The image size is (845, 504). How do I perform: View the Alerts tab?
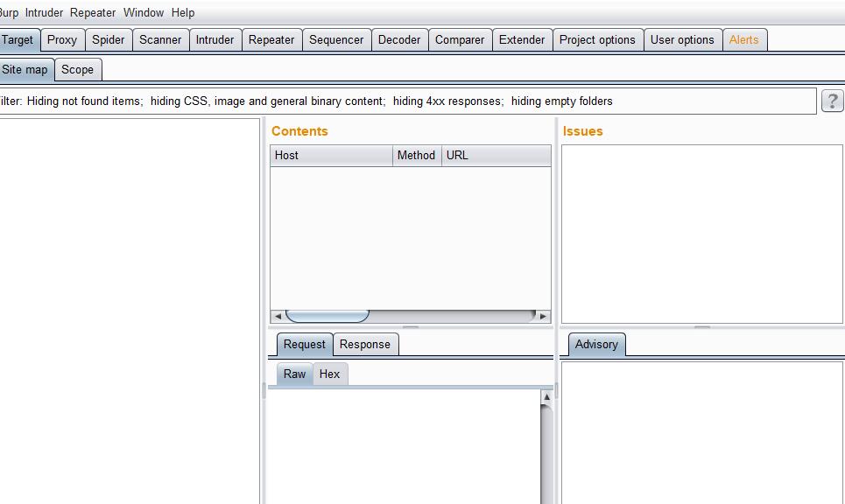[744, 40]
